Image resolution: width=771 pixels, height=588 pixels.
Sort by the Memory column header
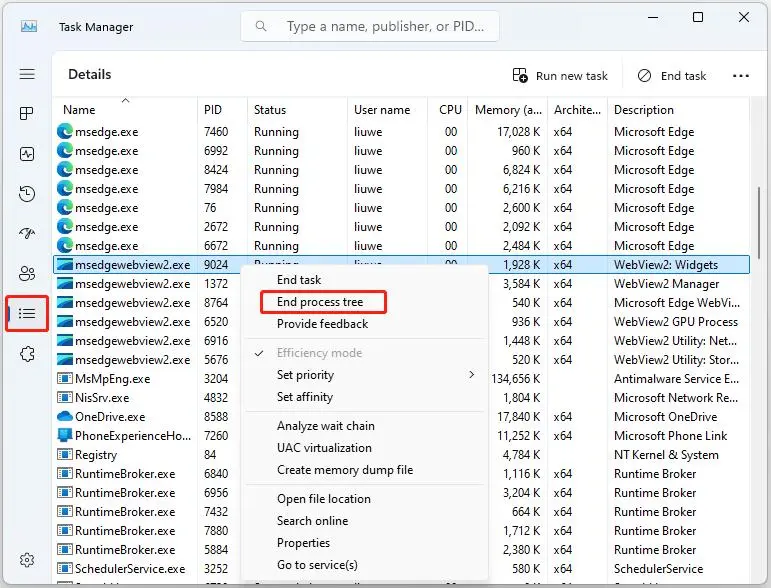(x=508, y=110)
